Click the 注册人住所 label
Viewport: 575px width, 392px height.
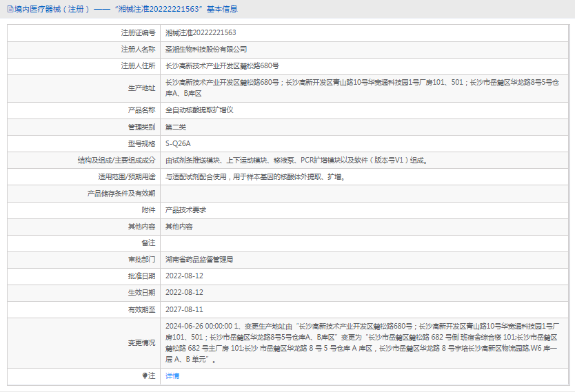tap(139, 66)
